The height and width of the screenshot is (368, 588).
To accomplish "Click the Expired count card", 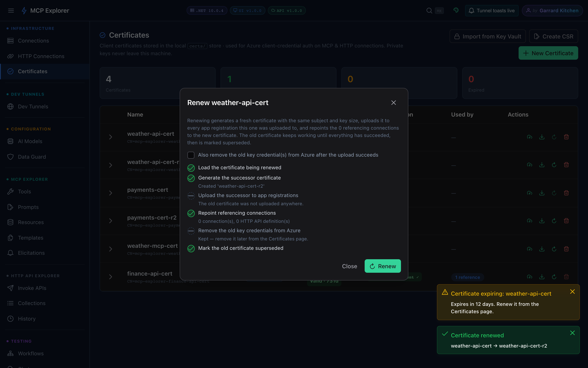I will coord(520,83).
